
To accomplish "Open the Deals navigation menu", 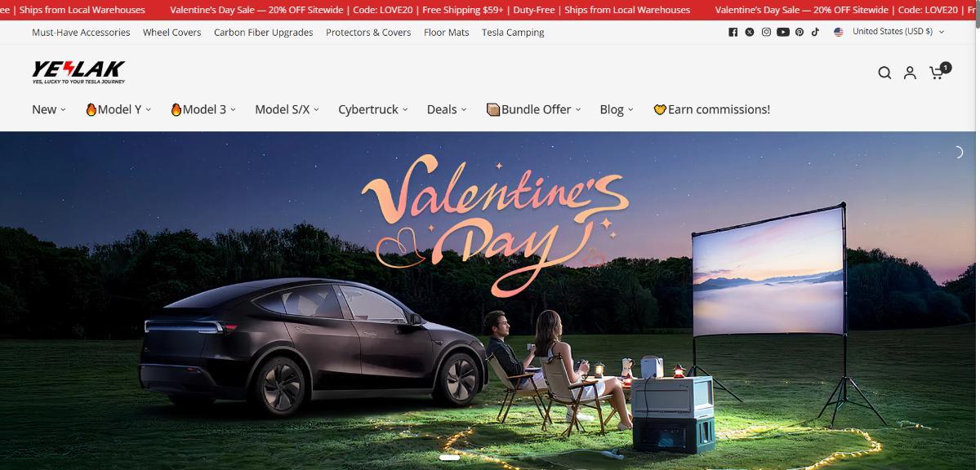I will 446,109.
